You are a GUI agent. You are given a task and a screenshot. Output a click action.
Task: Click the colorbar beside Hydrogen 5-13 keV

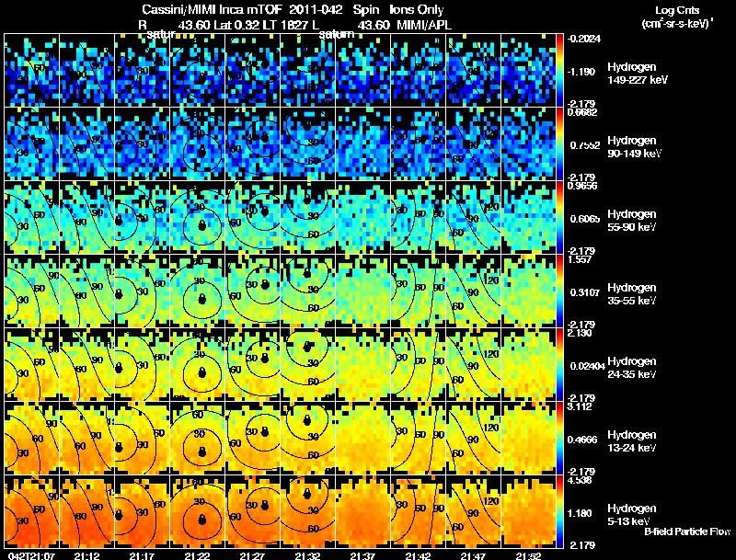[x=559, y=511]
